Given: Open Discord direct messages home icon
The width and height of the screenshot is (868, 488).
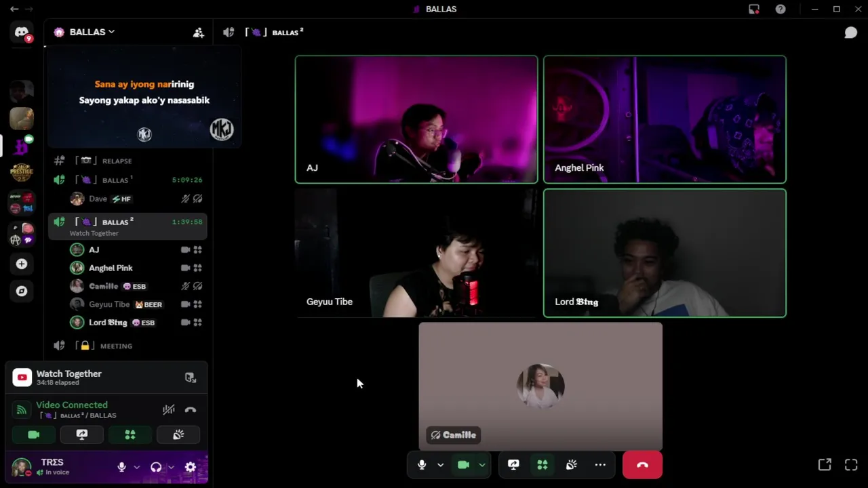Looking at the screenshot, I should point(22,33).
